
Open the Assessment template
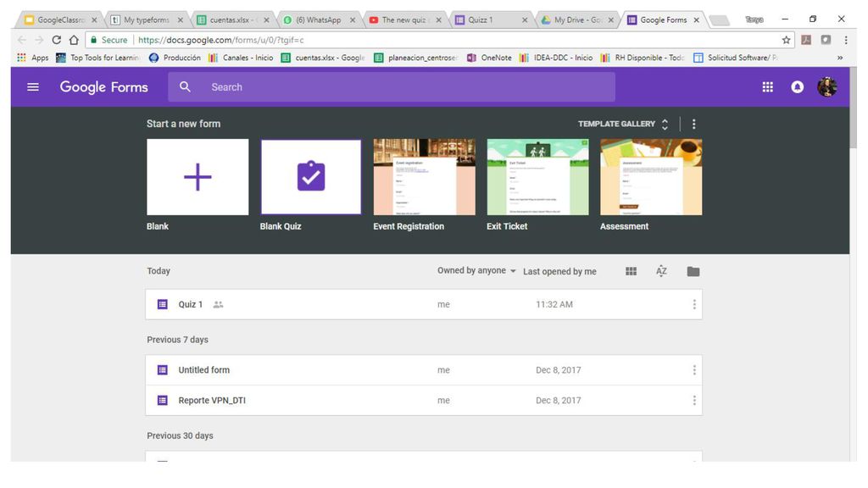tap(651, 177)
